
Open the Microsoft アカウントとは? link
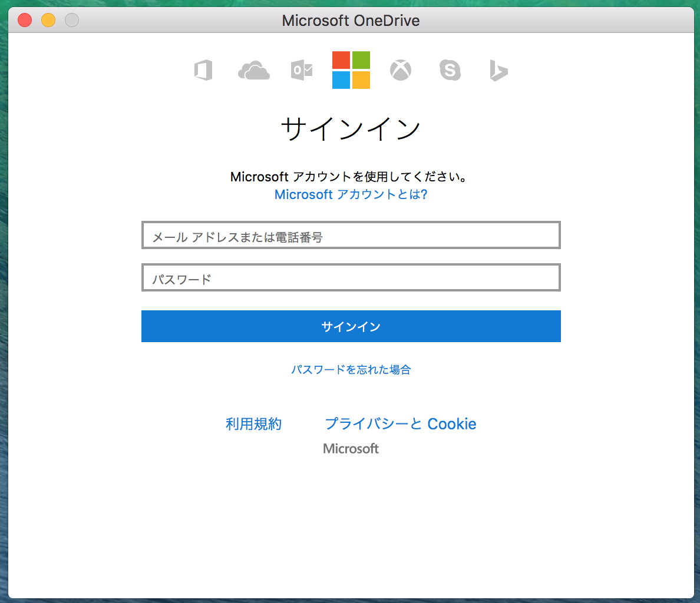[x=351, y=194]
